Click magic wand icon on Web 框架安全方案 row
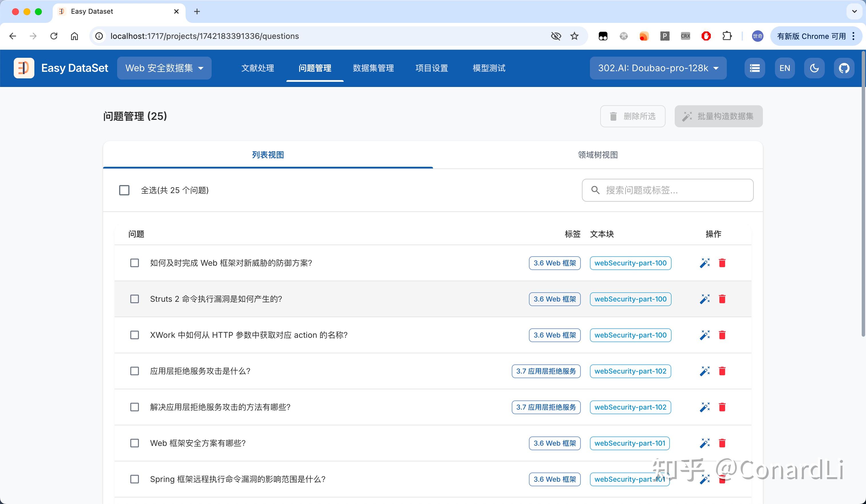This screenshot has width=866, height=504. 705,443
